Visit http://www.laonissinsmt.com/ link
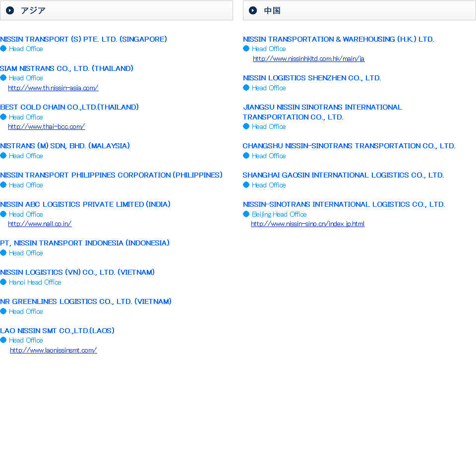This screenshot has height=472, width=476. (54, 351)
